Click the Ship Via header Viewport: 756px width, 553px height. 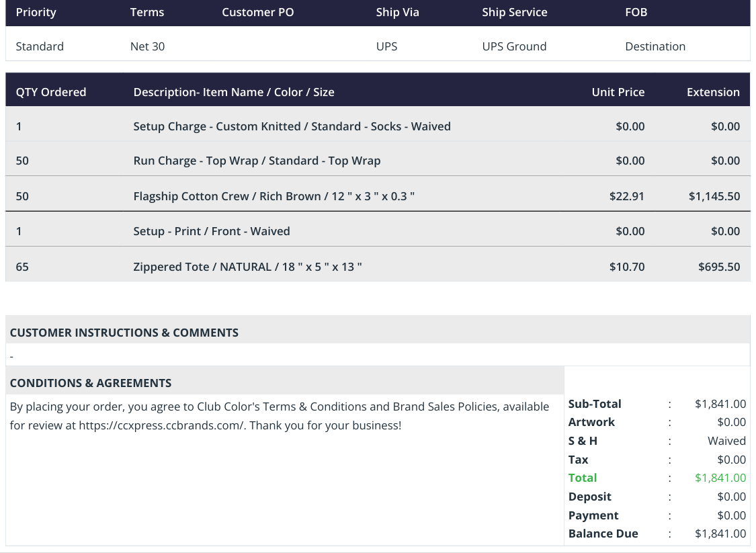pyautogui.click(x=397, y=12)
